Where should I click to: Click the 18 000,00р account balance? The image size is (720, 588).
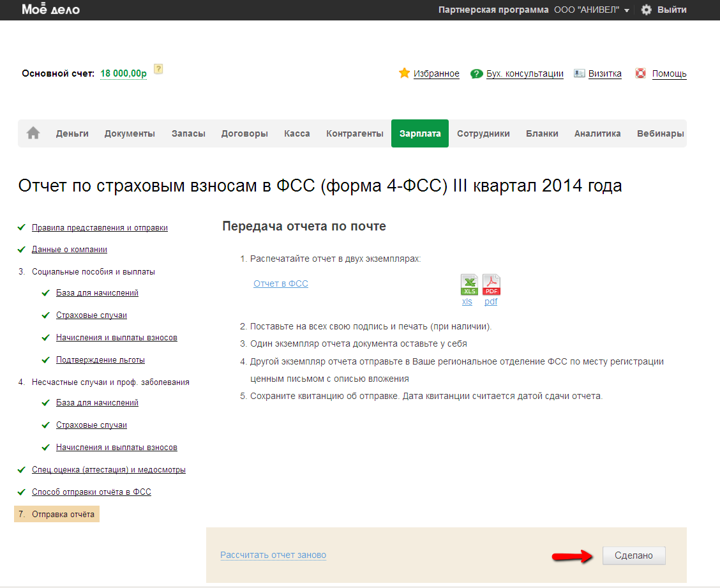click(x=123, y=73)
